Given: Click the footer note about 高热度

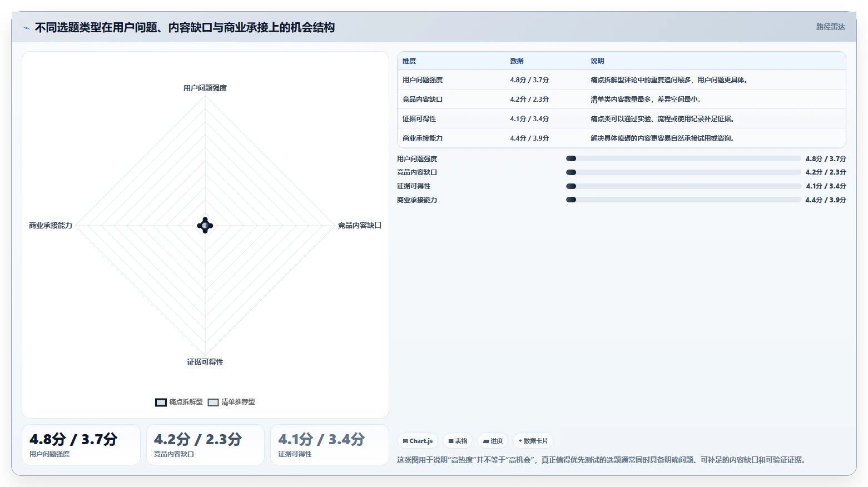Looking at the screenshot, I should click(x=602, y=460).
